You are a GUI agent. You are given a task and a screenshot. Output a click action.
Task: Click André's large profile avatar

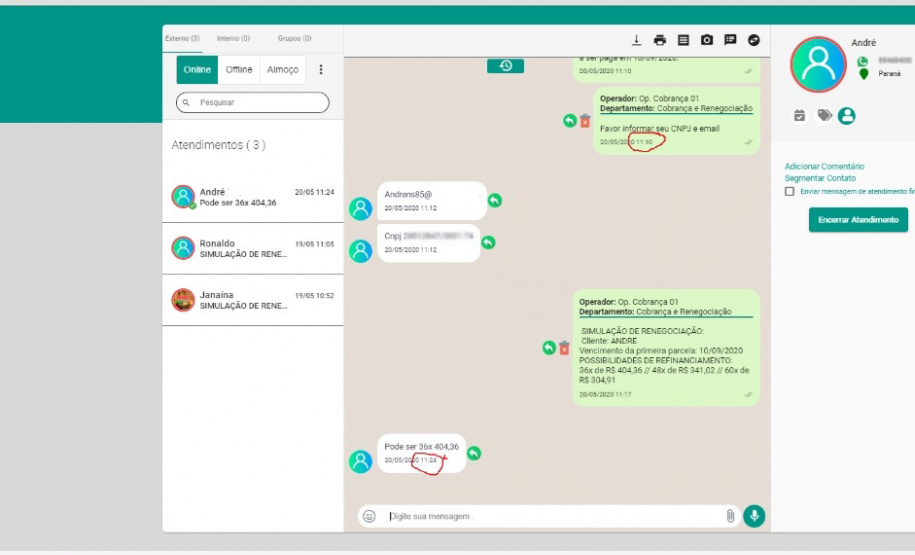(x=818, y=64)
